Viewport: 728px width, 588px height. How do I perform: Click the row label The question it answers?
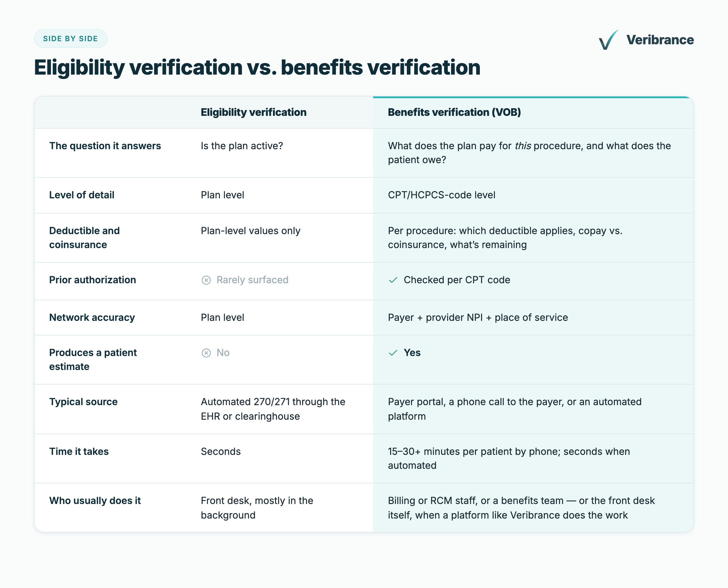click(x=105, y=146)
